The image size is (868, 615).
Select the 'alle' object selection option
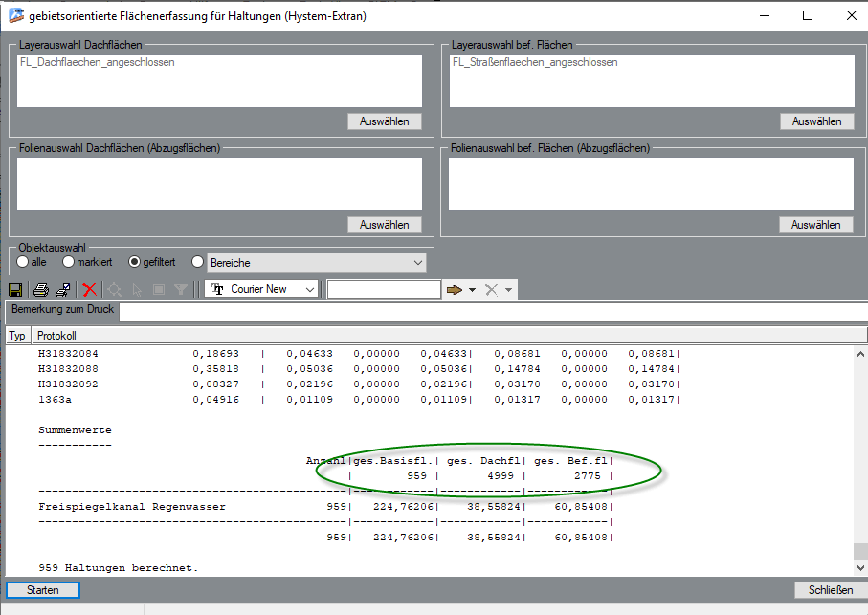pos(23,262)
